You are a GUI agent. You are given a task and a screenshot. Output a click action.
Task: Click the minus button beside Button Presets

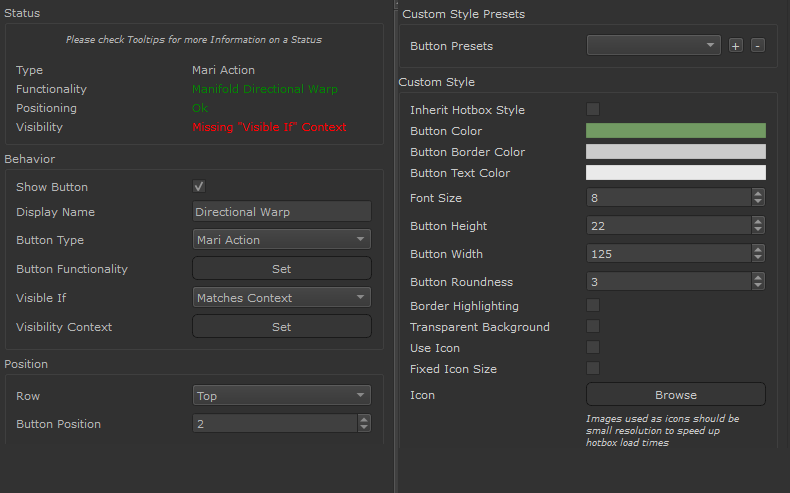pos(757,46)
